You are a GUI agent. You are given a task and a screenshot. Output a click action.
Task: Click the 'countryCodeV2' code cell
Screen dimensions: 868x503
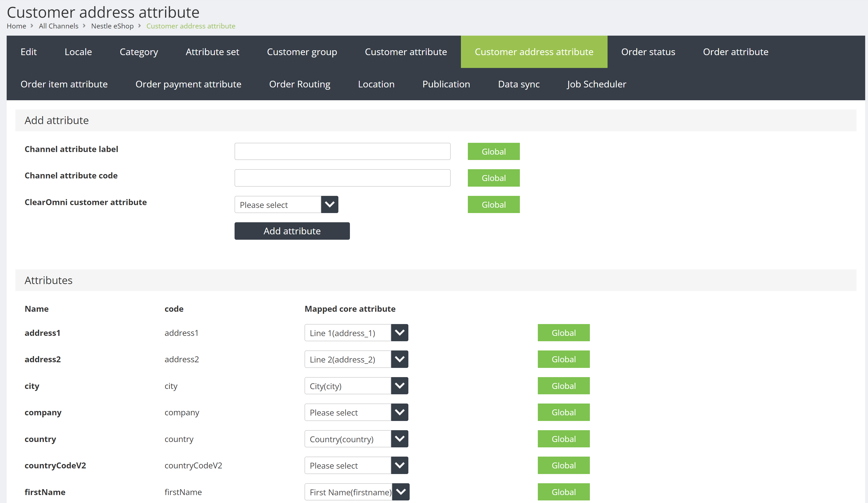click(x=193, y=466)
